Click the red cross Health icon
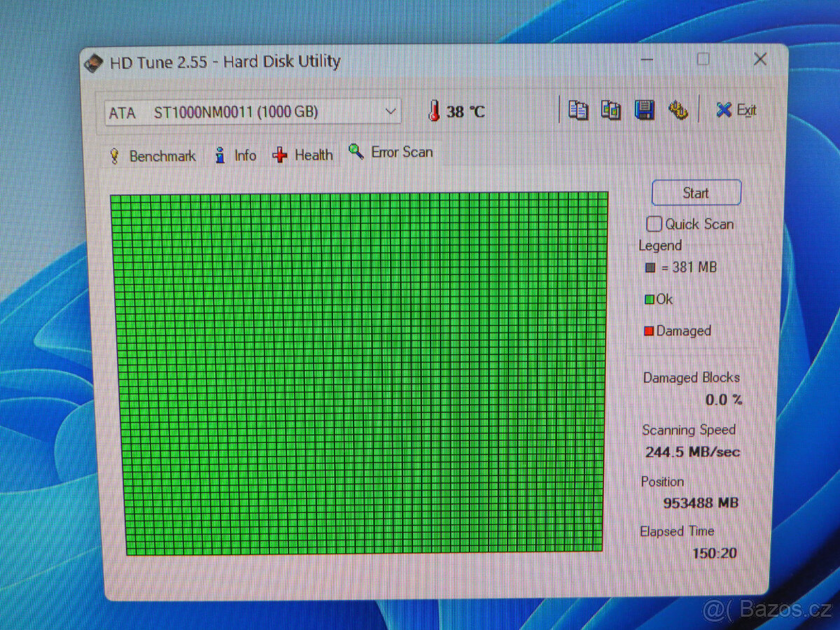 280,154
